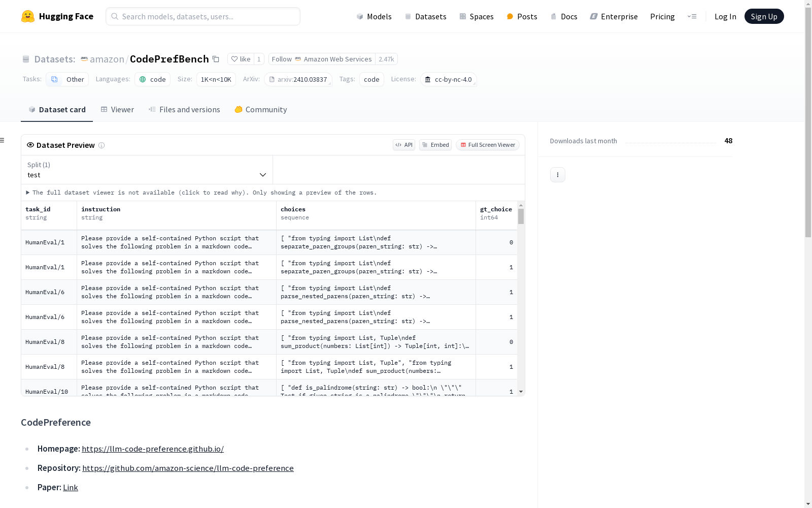Click the dataset table vertical scrollbar thumb
The width and height of the screenshot is (812, 508).
[x=521, y=216]
